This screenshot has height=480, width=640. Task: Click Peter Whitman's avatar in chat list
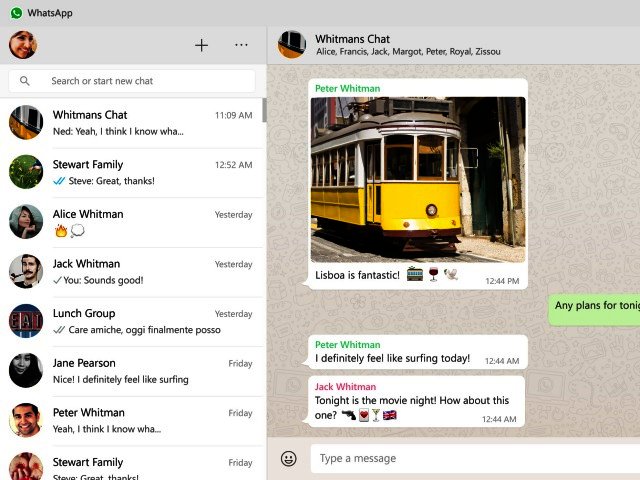point(26,420)
